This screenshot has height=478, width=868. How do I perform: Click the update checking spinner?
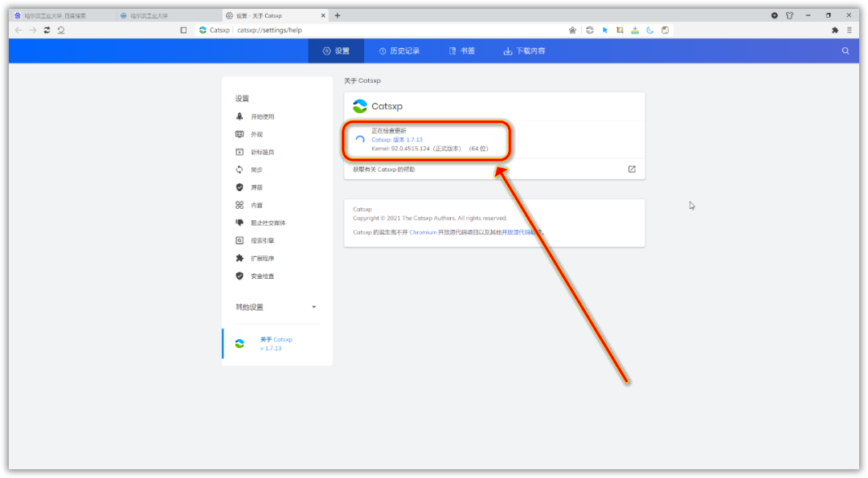360,140
